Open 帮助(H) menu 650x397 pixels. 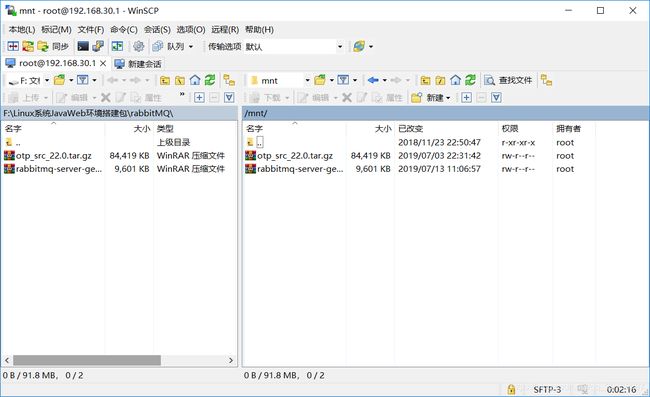point(259,29)
